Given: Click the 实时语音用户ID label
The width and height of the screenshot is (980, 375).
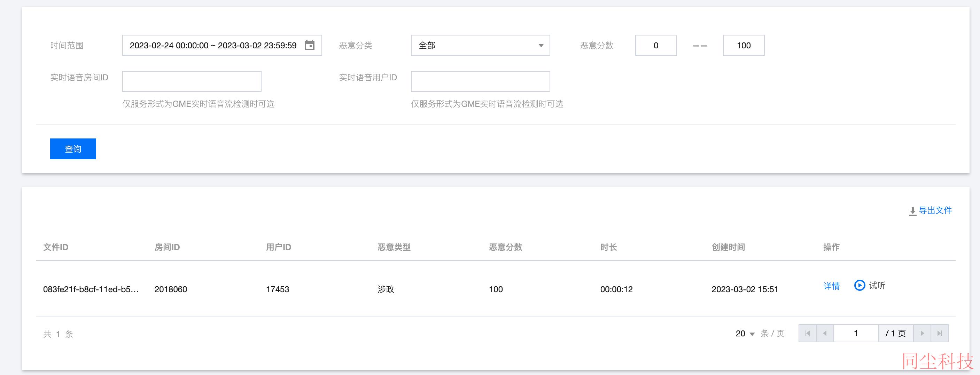Looking at the screenshot, I should click(x=368, y=78).
